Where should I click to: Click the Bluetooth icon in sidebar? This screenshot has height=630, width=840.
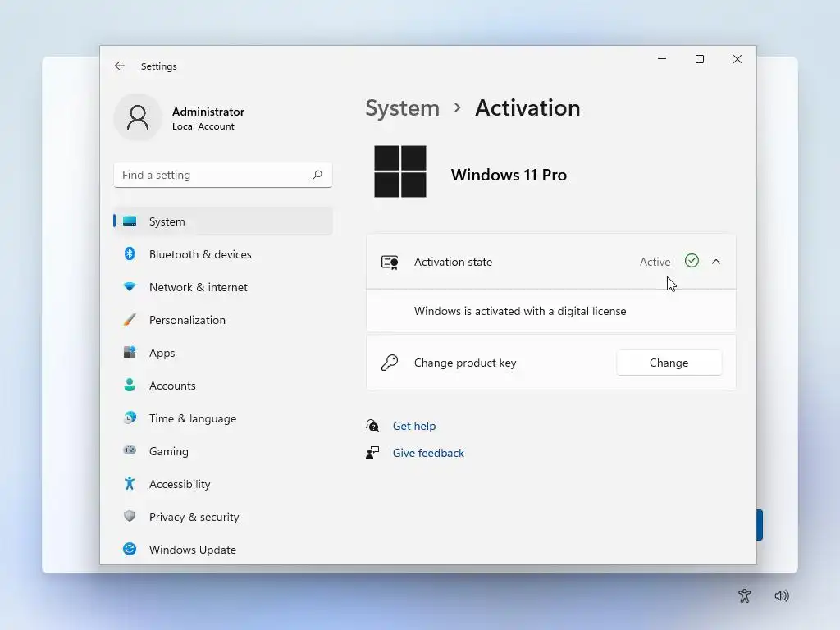point(130,254)
